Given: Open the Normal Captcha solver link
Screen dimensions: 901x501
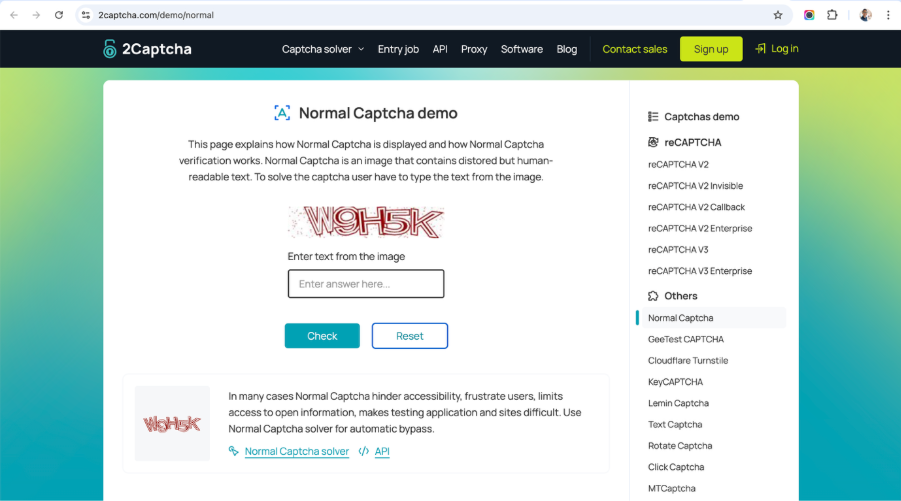Looking at the screenshot, I should click(x=297, y=451).
